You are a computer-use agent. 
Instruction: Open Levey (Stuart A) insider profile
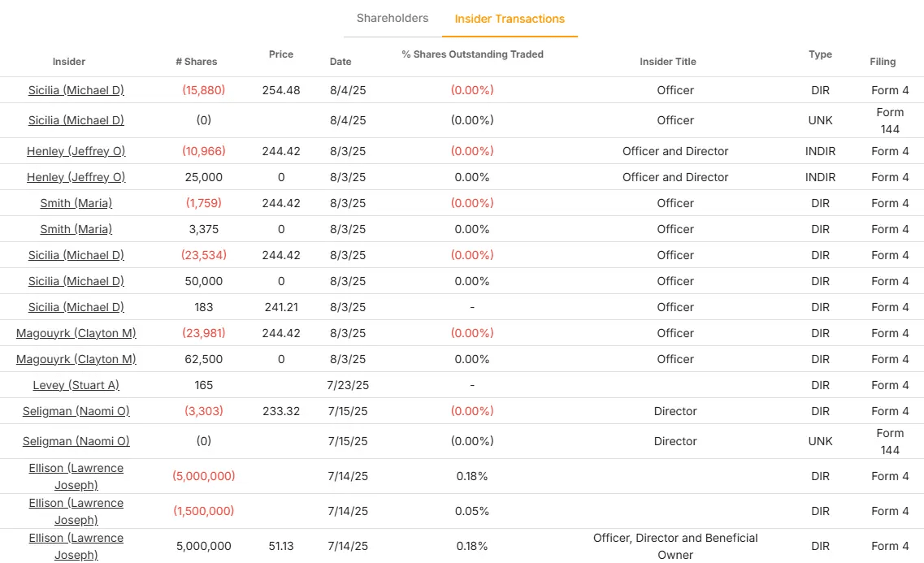76,385
